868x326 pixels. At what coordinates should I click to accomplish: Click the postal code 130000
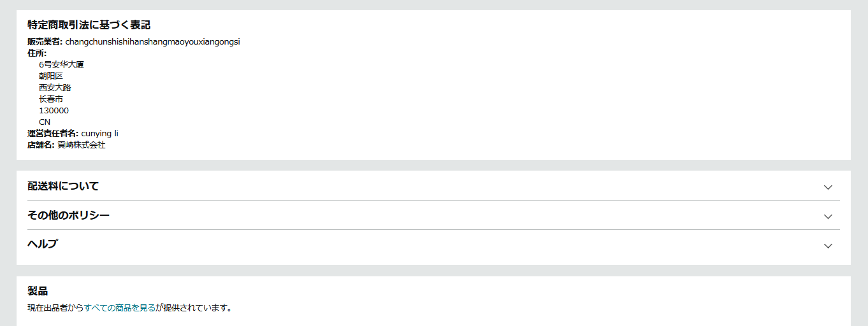point(54,111)
